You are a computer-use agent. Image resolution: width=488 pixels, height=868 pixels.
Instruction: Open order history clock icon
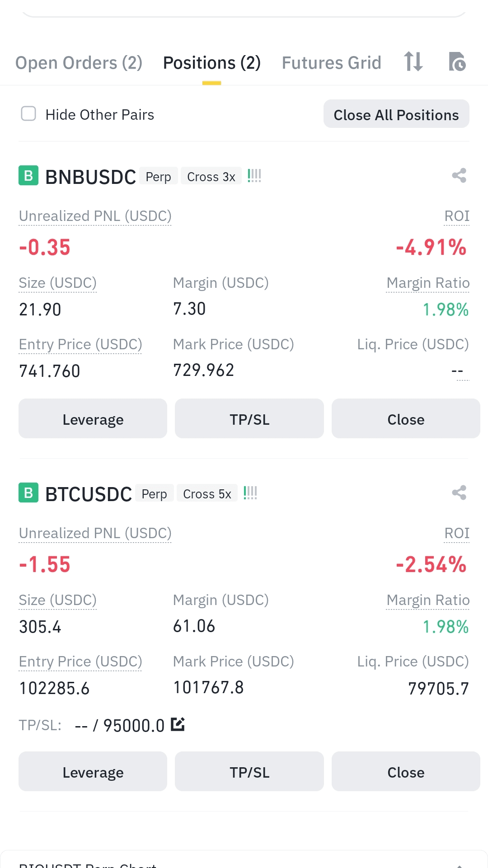(x=457, y=62)
